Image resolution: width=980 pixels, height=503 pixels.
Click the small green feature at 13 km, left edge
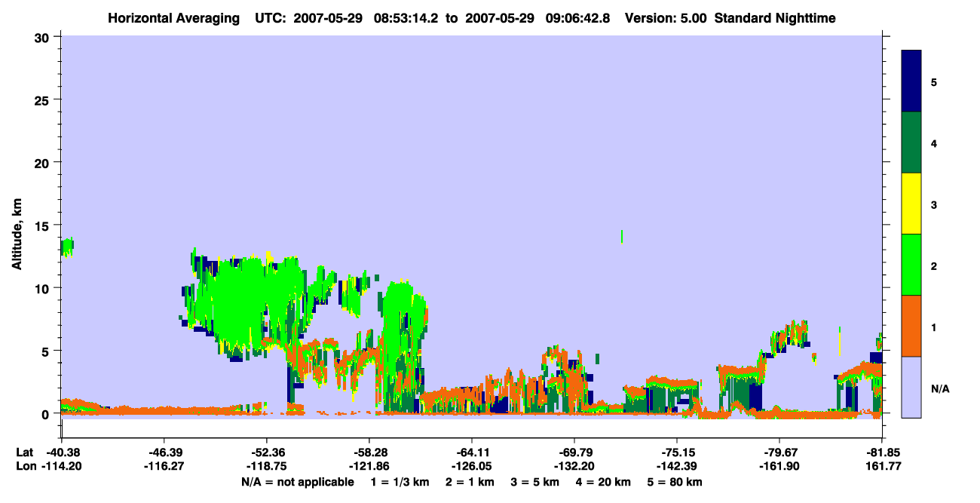67,247
